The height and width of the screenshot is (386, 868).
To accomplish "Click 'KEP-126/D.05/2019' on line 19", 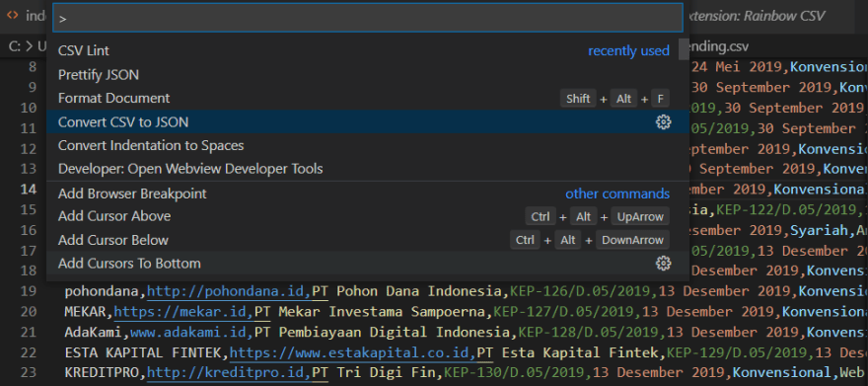I will (x=580, y=291).
